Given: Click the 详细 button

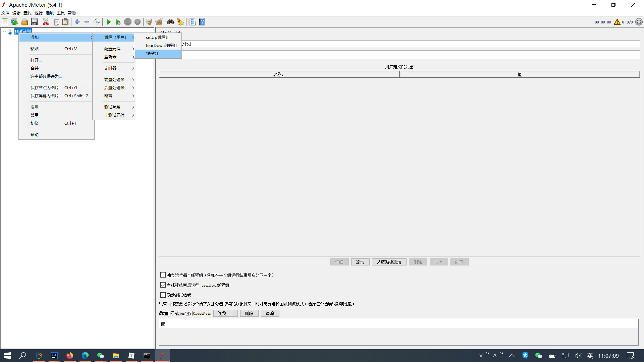Looking at the screenshot, I should tap(339, 262).
